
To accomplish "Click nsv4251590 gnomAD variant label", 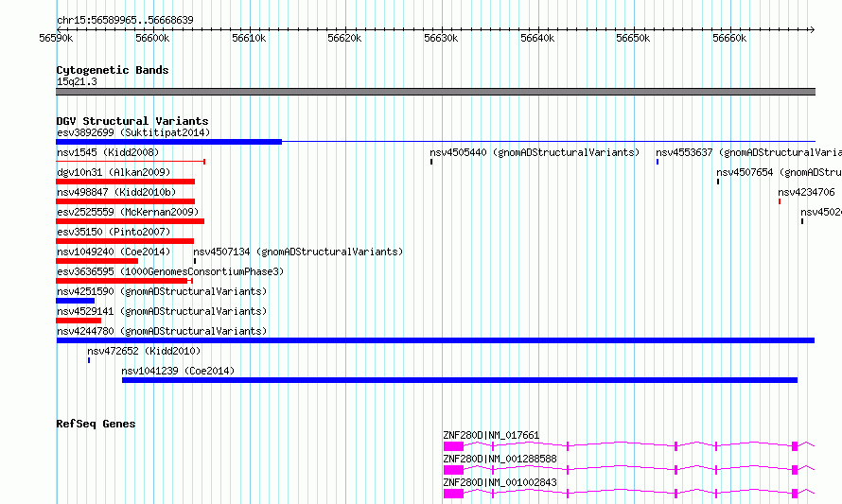I will [x=162, y=291].
